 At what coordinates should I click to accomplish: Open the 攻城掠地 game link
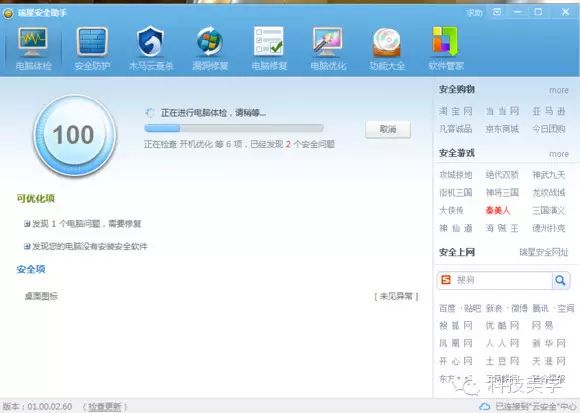[x=456, y=175]
